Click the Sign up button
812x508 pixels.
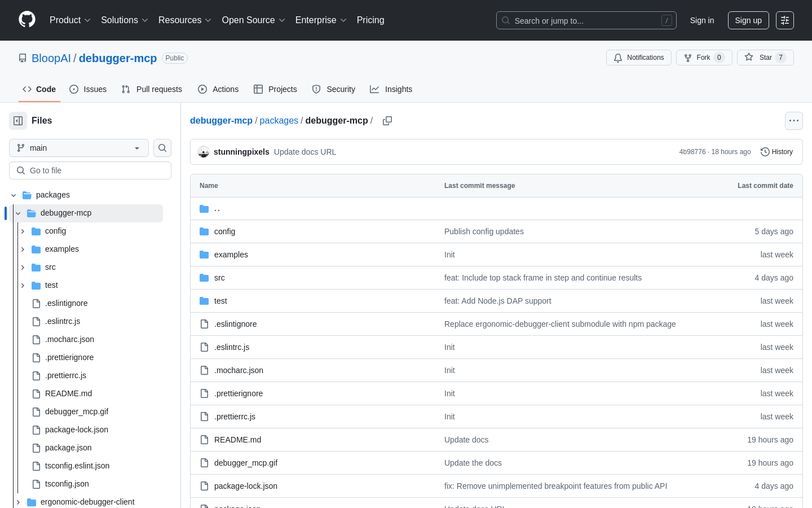(x=748, y=20)
